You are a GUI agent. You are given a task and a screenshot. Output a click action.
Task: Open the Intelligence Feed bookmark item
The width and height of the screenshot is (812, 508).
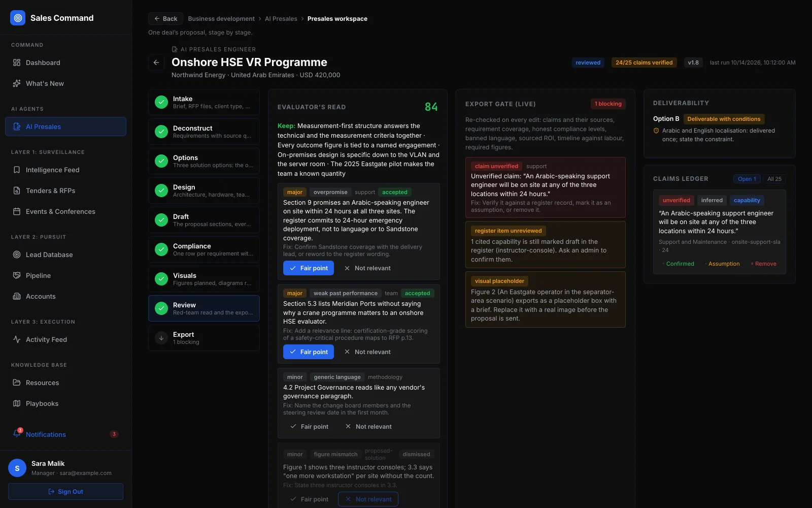click(65, 170)
